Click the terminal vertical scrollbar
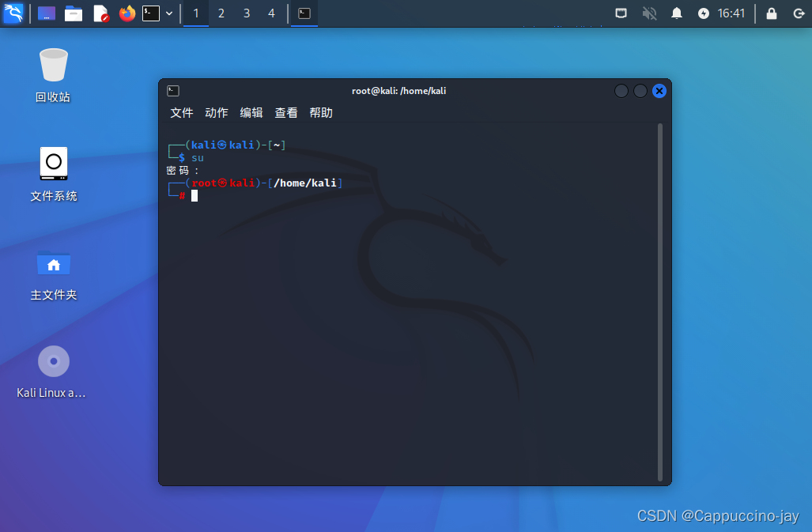Viewport: 812px width, 532px height. [x=660, y=302]
